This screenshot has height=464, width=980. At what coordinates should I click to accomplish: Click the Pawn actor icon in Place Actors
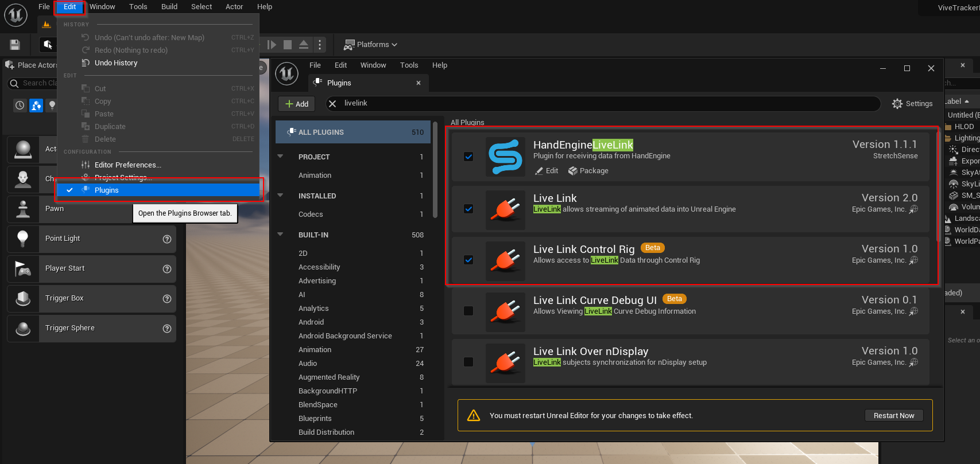(x=23, y=209)
